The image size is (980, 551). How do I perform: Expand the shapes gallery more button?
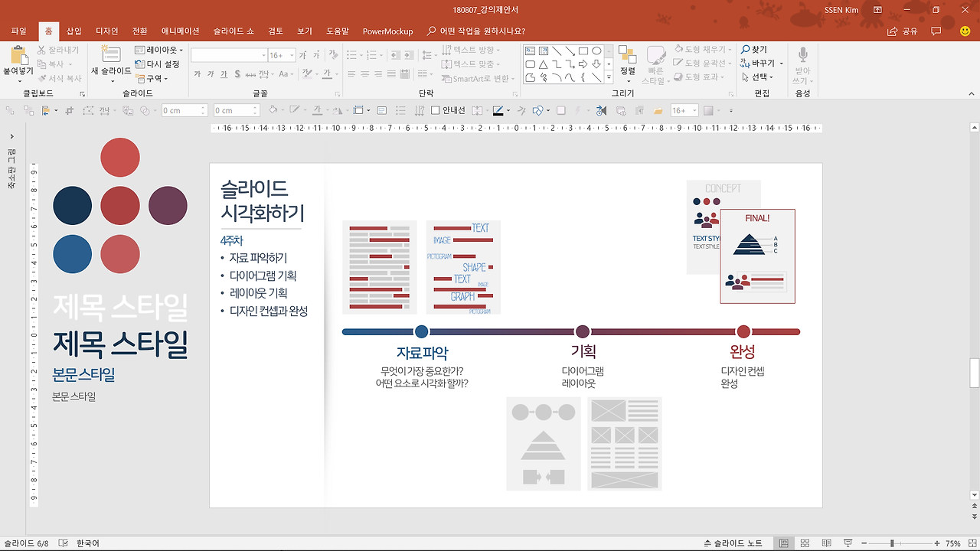click(x=609, y=77)
